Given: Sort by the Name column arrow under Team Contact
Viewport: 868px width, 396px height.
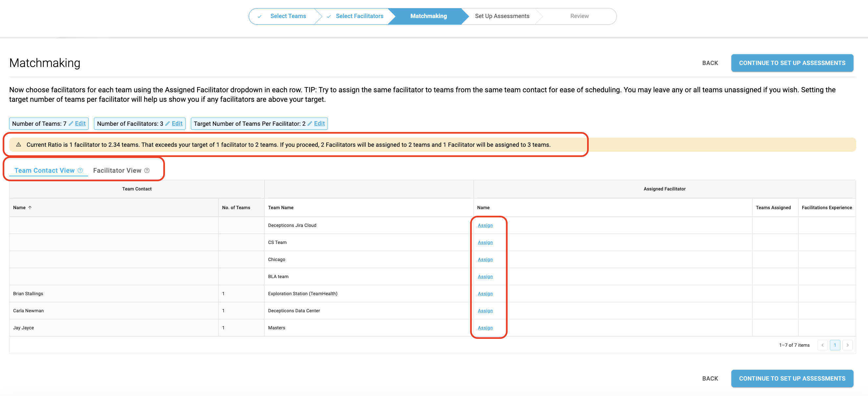Looking at the screenshot, I should [30, 208].
